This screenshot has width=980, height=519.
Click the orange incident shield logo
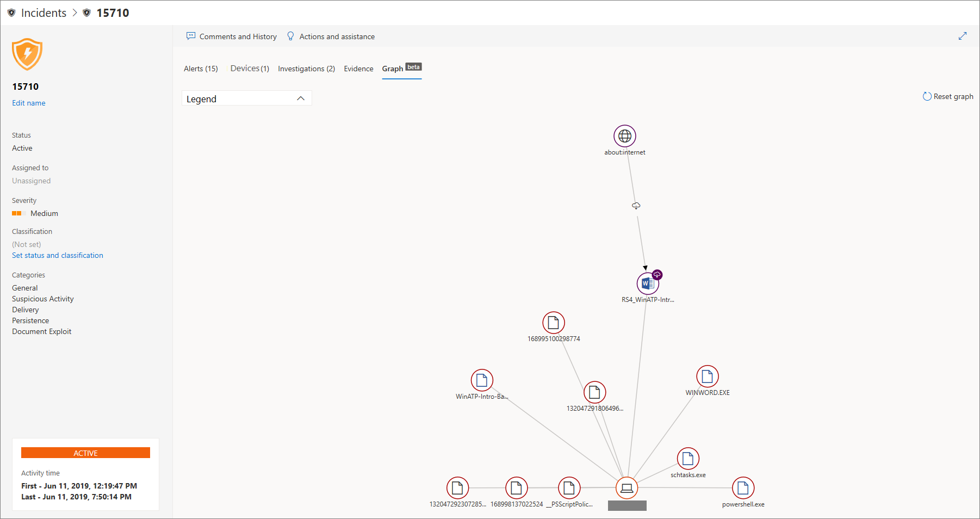(27, 54)
